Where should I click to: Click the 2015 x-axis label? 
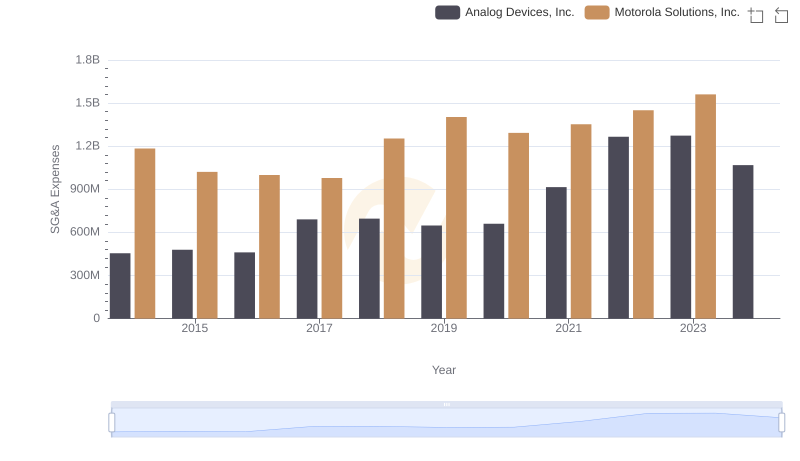(x=195, y=328)
